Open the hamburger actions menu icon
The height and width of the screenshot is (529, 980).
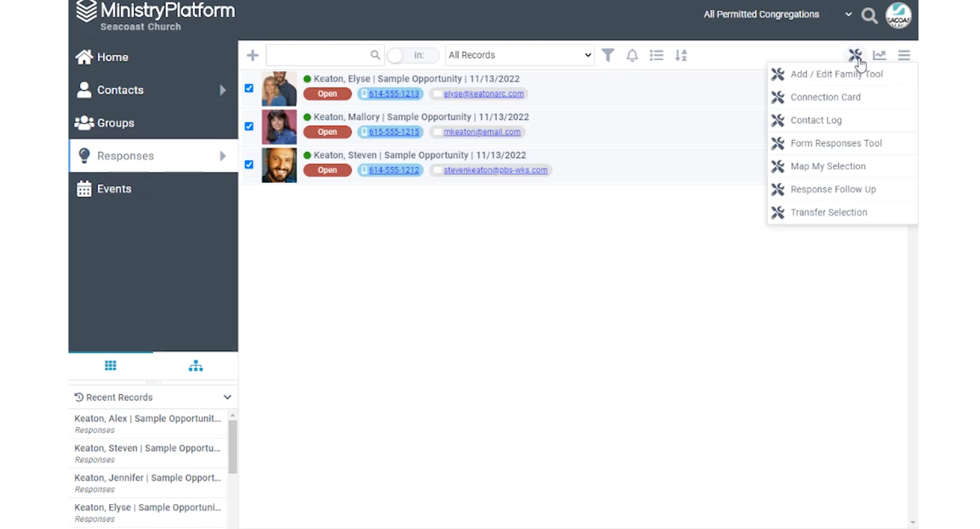(x=904, y=55)
